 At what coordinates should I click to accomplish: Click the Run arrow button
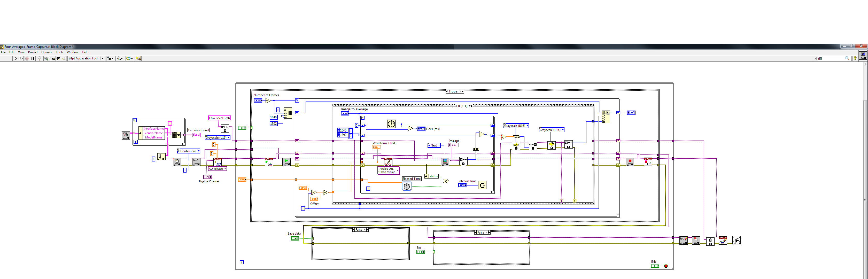click(15, 58)
